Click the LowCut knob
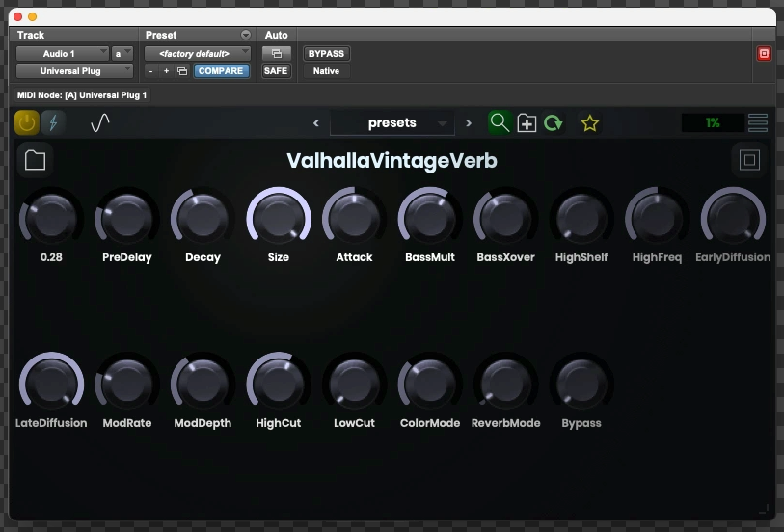This screenshot has width=784, height=532. tap(354, 385)
